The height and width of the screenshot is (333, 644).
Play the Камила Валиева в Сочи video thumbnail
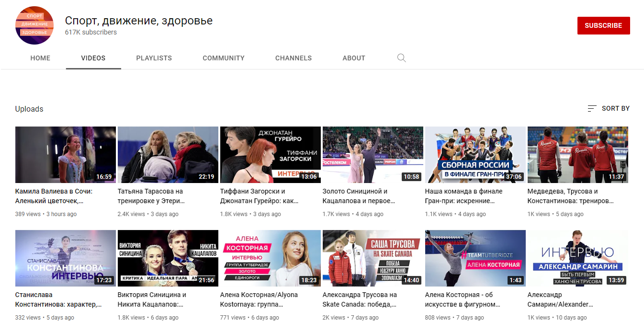coord(66,155)
